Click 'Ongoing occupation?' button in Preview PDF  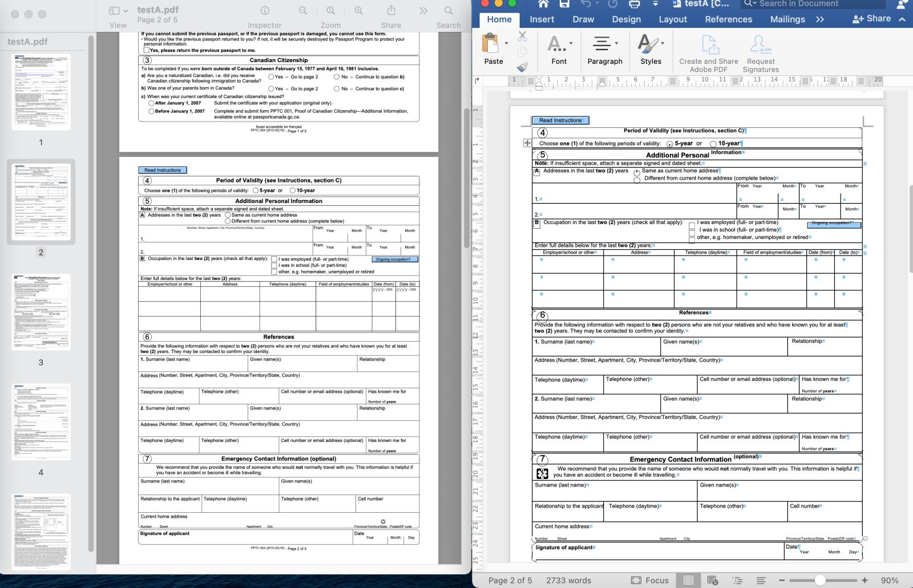[395, 259]
